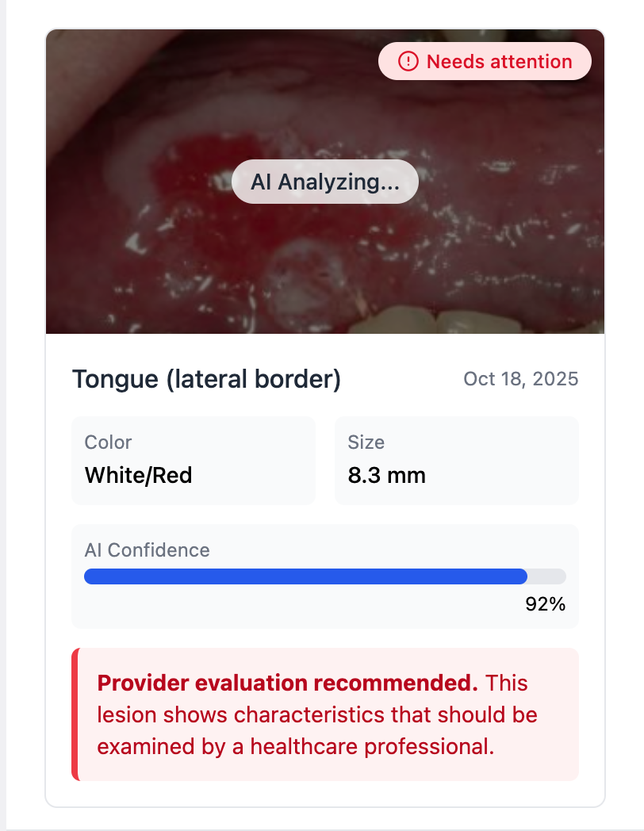Viewport: 644px width, 831px height.
Task: Click the gray unfilled end of confidence bar
Action: coord(547,576)
